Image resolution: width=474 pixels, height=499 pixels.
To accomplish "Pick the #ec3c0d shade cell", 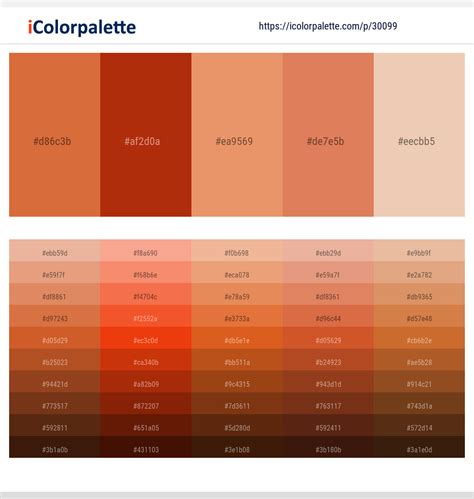I will coord(146,338).
